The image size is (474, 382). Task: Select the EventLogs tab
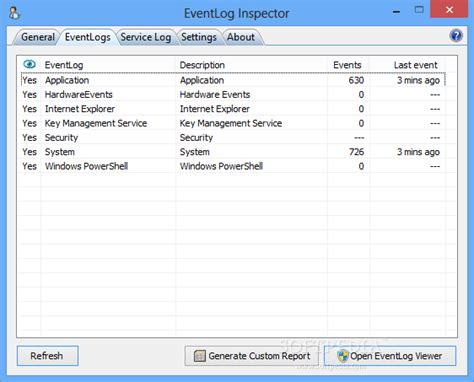88,37
